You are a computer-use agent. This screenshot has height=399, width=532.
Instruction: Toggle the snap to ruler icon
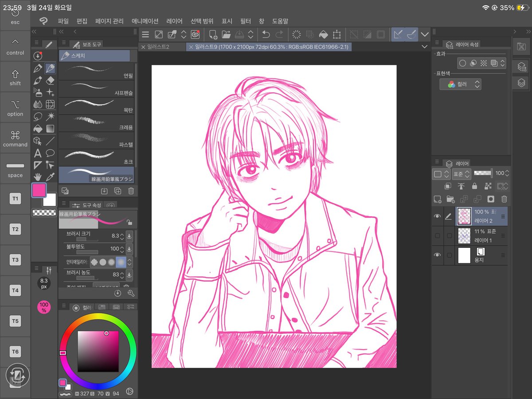coord(398,34)
